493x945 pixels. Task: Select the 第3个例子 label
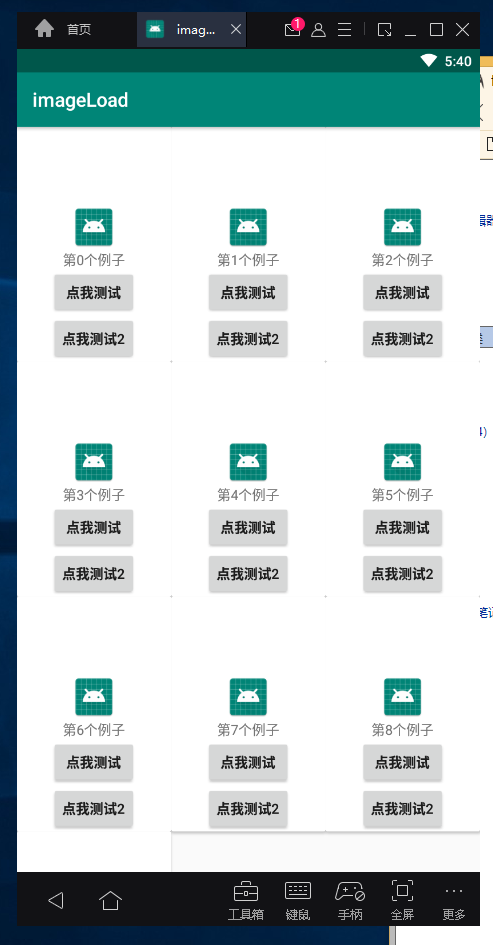(x=94, y=495)
